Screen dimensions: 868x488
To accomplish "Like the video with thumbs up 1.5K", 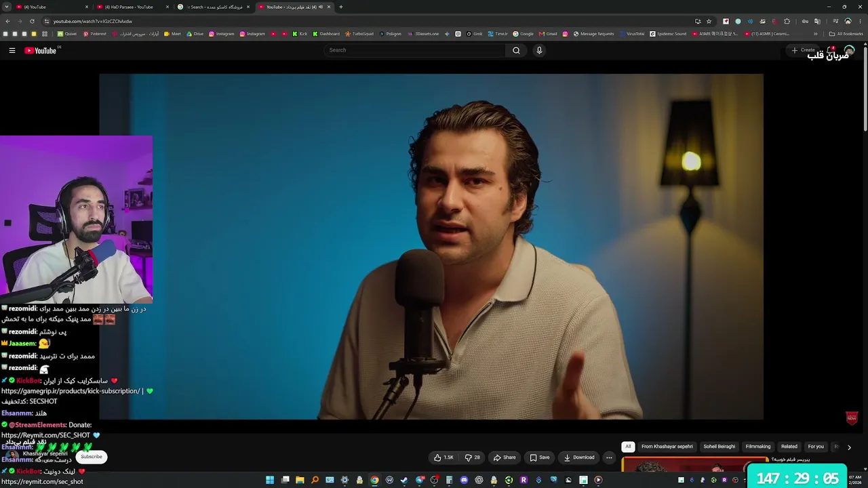I will (443, 457).
